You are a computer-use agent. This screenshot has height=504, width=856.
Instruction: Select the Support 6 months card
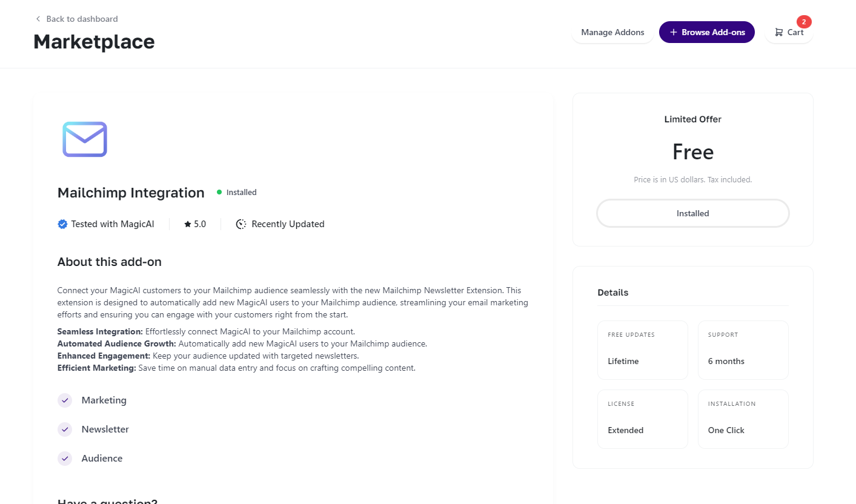[x=743, y=350]
